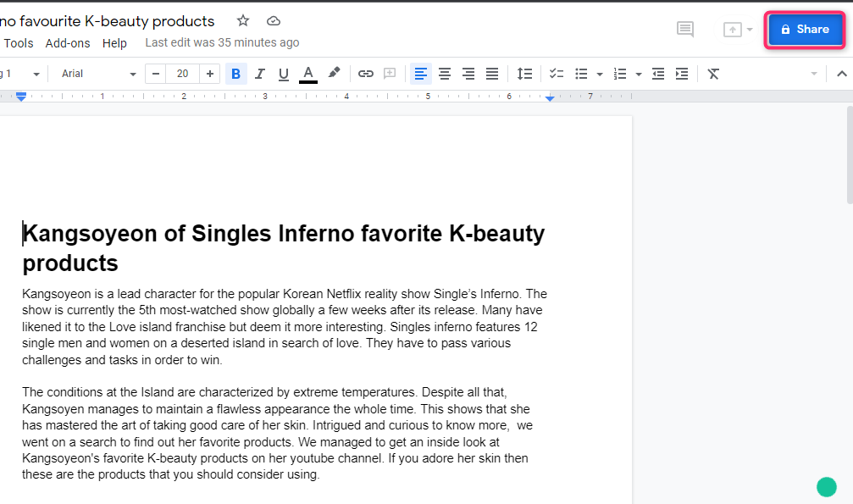
Task: Click the paragraph starting "Kangsoyeon is a lead"
Action: tap(285, 327)
